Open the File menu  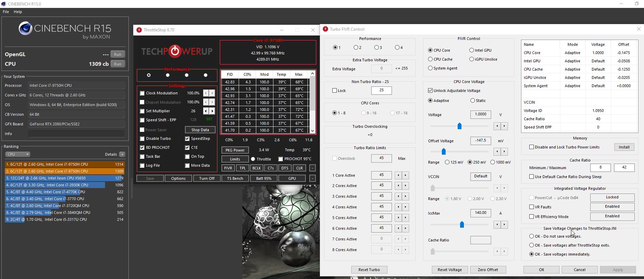pyautogui.click(x=6, y=12)
